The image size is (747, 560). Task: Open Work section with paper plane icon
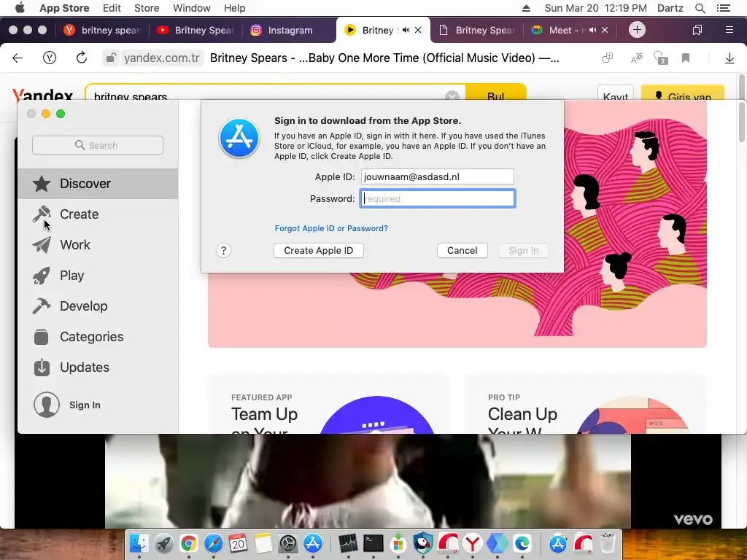[x=98, y=245]
